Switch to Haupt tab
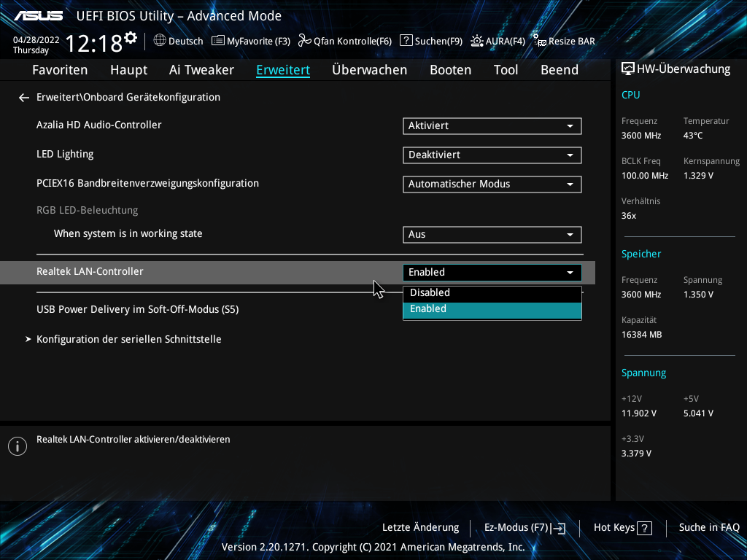 (x=128, y=70)
